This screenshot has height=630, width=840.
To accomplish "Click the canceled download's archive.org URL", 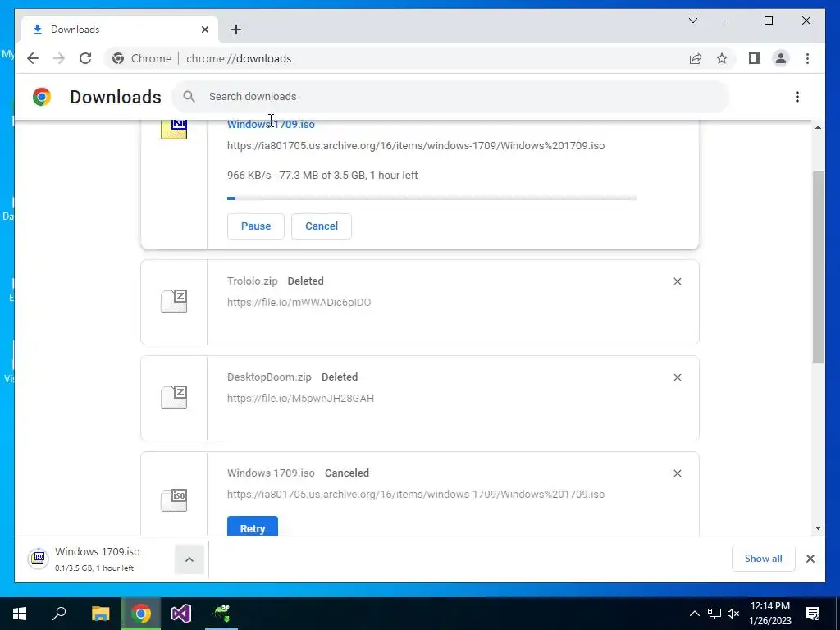I will click(x=416, y=494).
